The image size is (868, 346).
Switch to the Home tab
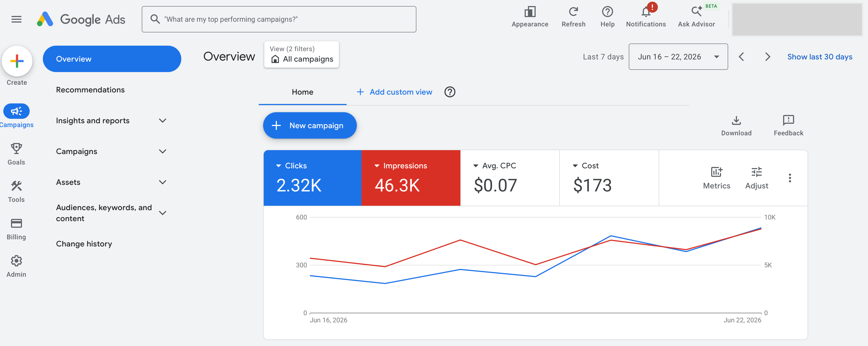pos(302,92)
